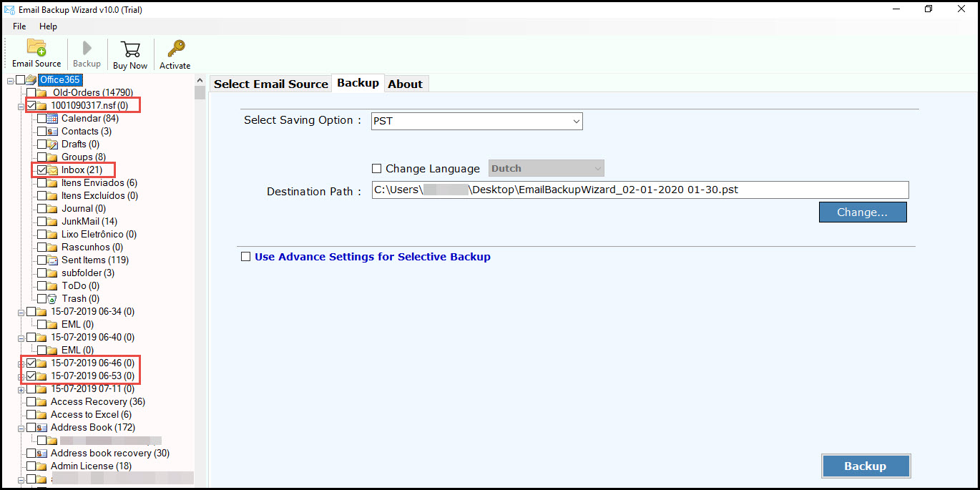
Task: Select the Itens Enviados (6) row
Action: click(x=99, y=182)
